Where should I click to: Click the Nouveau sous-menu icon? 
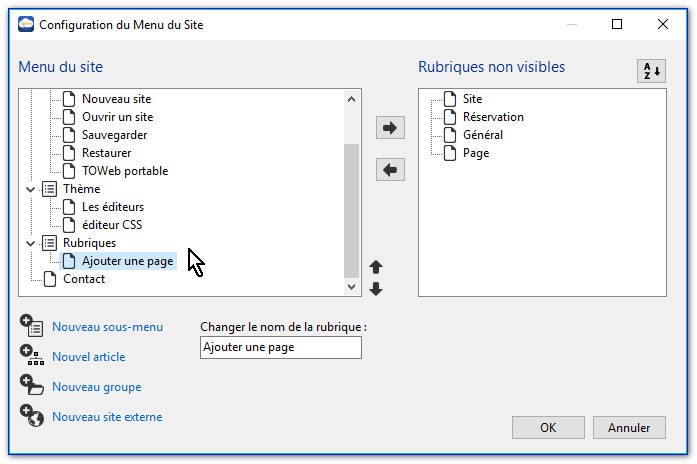pos(31,326)
